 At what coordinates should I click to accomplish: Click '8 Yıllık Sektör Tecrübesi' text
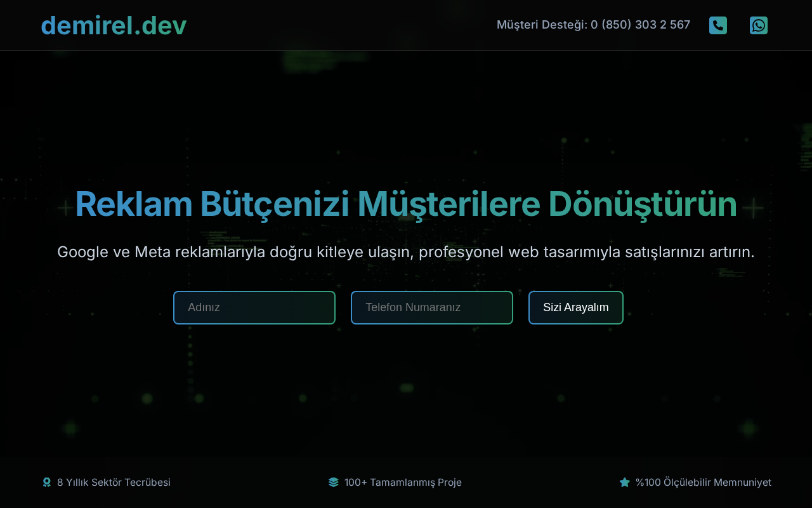114,483
